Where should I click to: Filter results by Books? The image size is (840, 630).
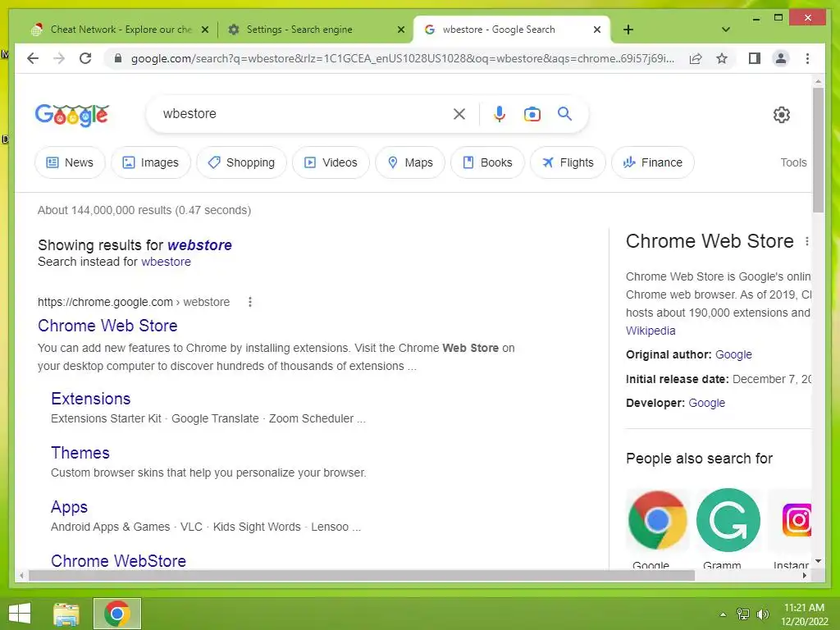[x=487, y=162]
